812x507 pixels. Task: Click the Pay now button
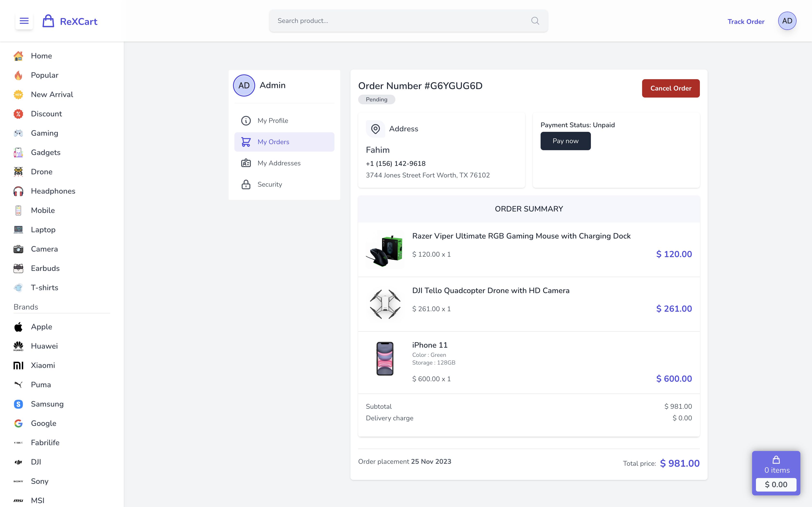click(x=565, y=141)
